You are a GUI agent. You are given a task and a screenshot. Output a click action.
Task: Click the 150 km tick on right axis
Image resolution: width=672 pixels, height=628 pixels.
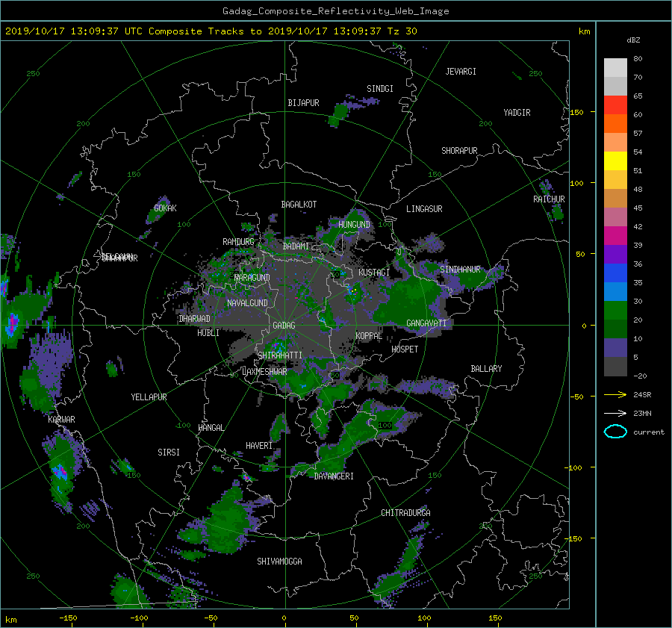pyautogui.click(x=576, y=112)
